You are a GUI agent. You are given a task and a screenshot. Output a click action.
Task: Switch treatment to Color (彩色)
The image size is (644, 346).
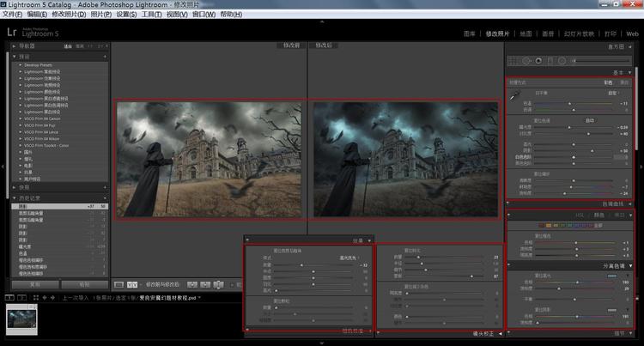[x=608, y=82]
